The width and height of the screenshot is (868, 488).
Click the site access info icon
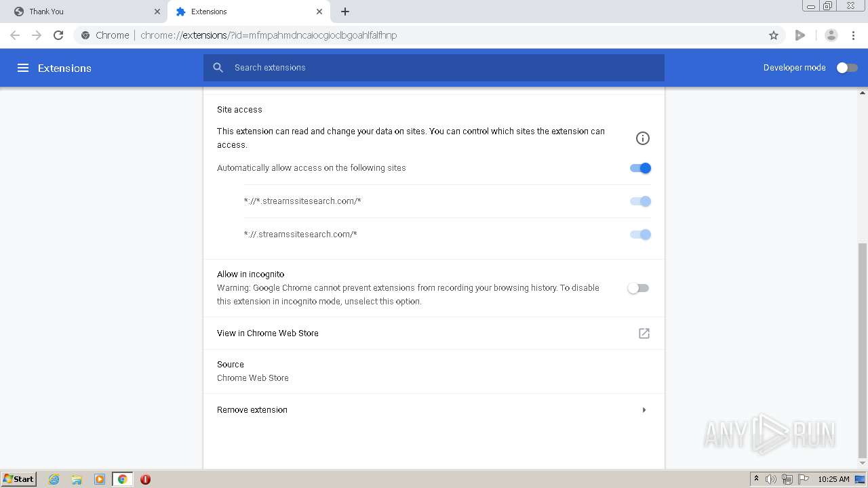click(x=643, y=138)
